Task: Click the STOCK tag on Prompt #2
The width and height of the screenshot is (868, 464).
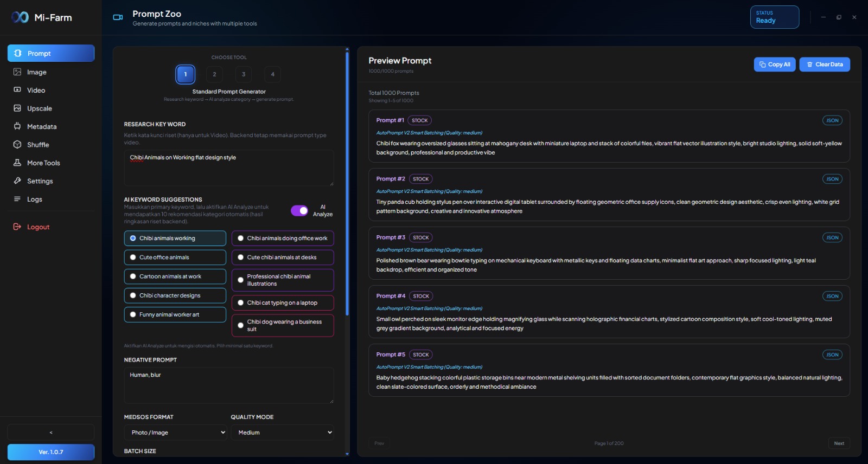Action: (x=421, y=179)
